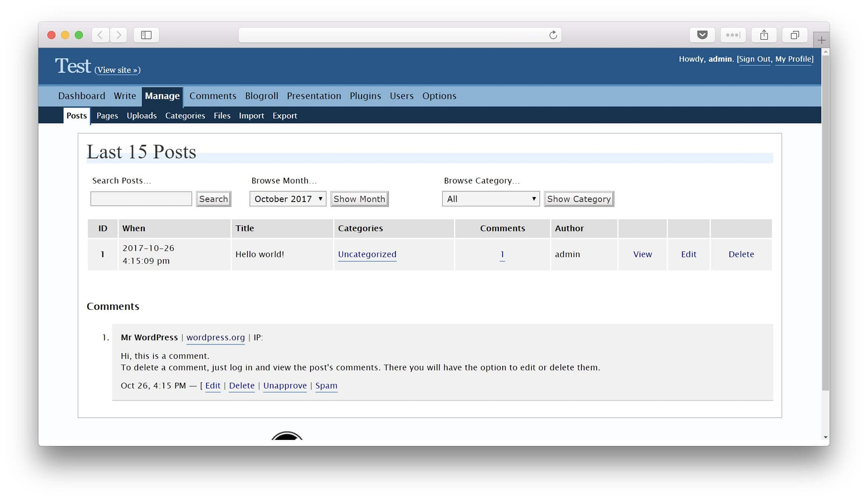Open the Write menu
The height and width of the screenshot is (501, 868).
pyautogui.click(x=125, y=96)
